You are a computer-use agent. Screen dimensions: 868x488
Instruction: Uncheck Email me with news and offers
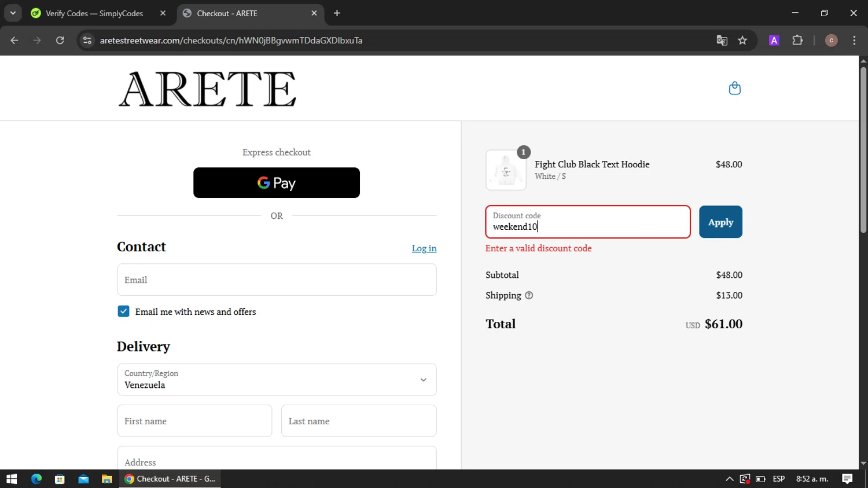[123, 311]
